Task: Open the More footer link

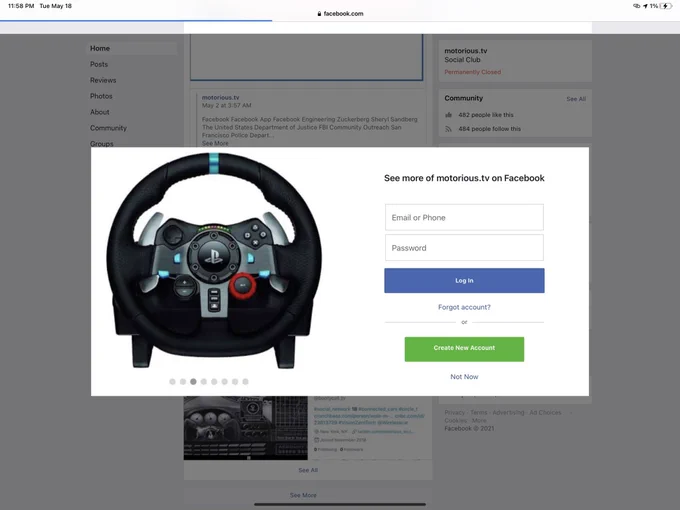Action: click(x=479, y=420)
